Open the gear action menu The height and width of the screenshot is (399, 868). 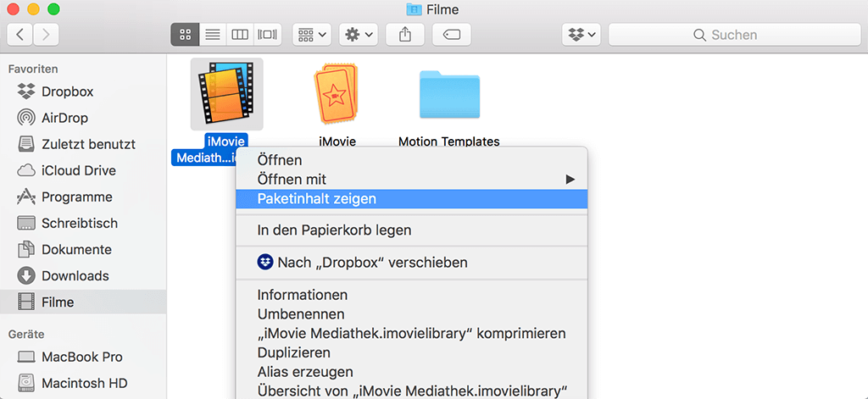click(359, 35)
